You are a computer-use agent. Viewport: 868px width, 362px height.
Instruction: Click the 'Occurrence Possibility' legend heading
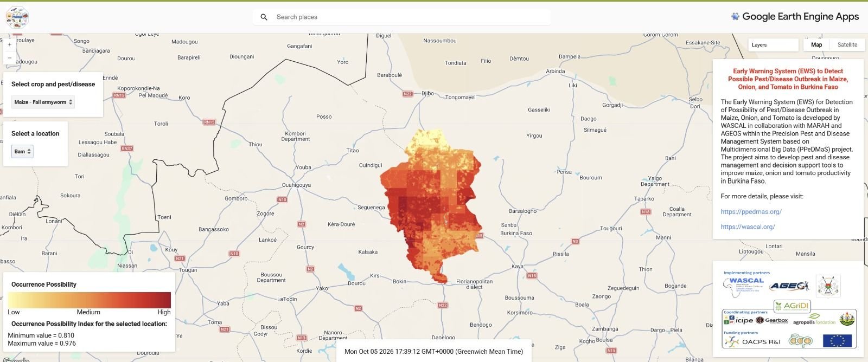(x=44, y=285)
